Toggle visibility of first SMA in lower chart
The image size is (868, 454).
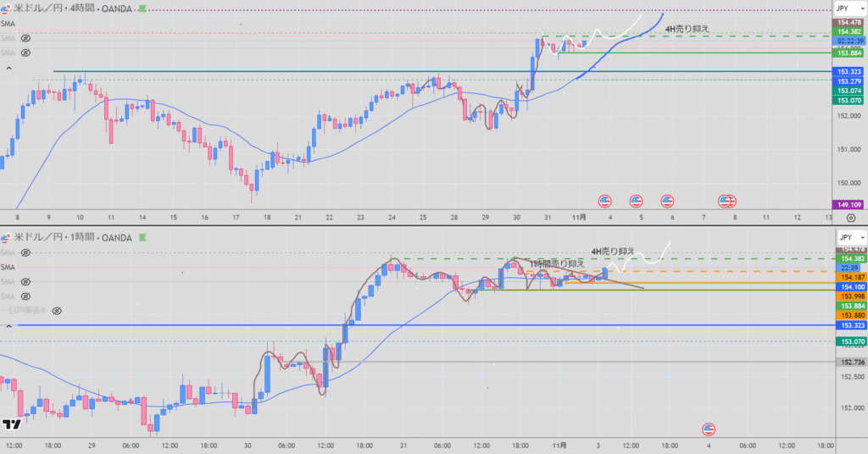[25, 253]
